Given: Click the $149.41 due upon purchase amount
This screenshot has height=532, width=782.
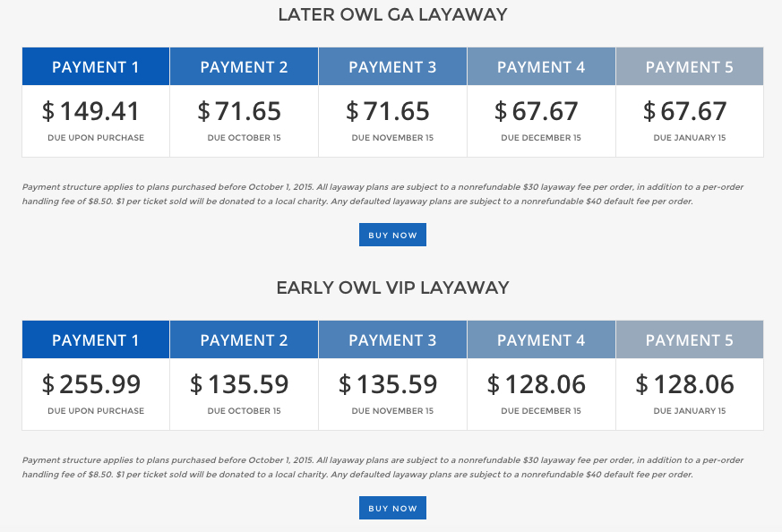Looking at the screenshot, I should 91,112.
